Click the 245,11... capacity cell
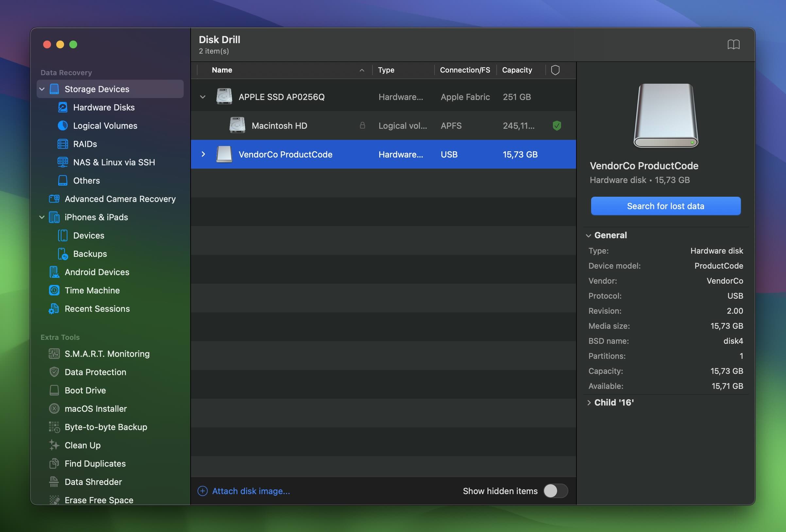Image resolution: width=786 pixels, height=532 pixels. point(519,126)
